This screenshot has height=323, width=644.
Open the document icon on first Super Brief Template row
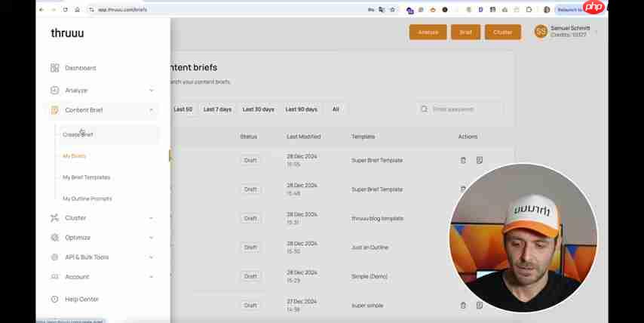pos(480,160)
